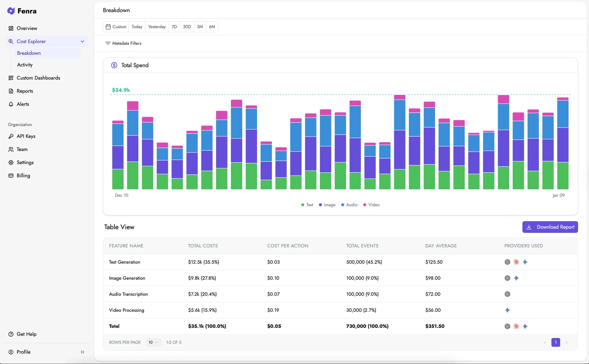Click the Anthropic starburst icon in Total row
Viewport: 589px width, 364px height.
click(x=516, y=326)
